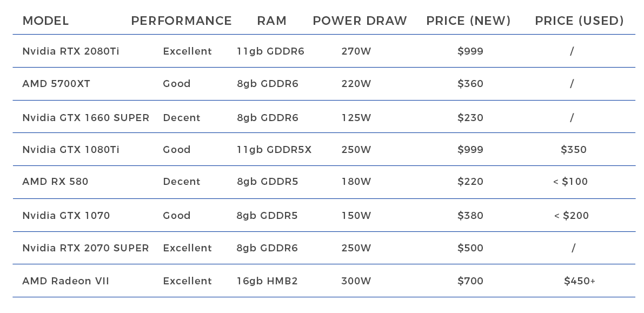
Task: Select the $350 used price value
Action: [x=574, y=150]
